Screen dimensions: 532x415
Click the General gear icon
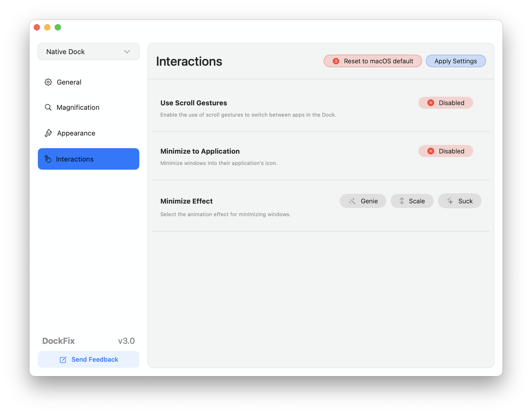(x=48, y=82)
